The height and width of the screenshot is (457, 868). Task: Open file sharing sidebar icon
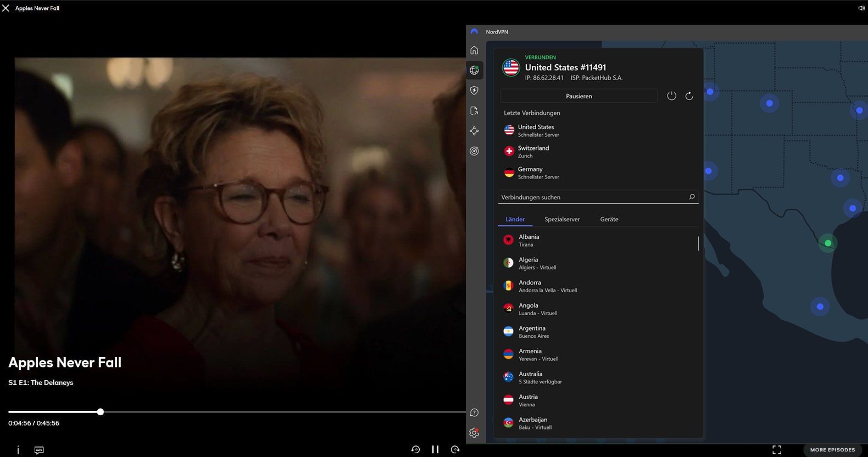coord(474,111)
